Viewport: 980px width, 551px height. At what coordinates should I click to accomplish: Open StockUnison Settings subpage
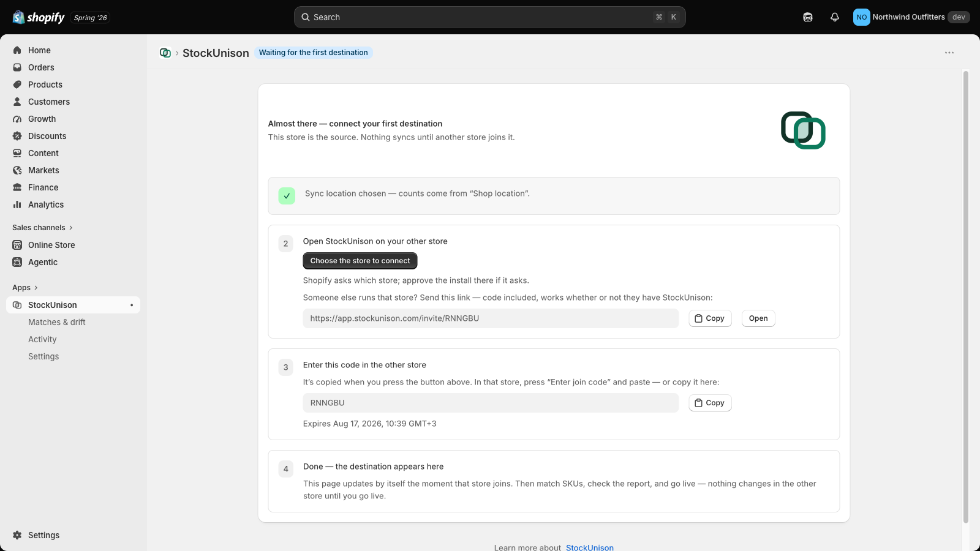[43, 356]
